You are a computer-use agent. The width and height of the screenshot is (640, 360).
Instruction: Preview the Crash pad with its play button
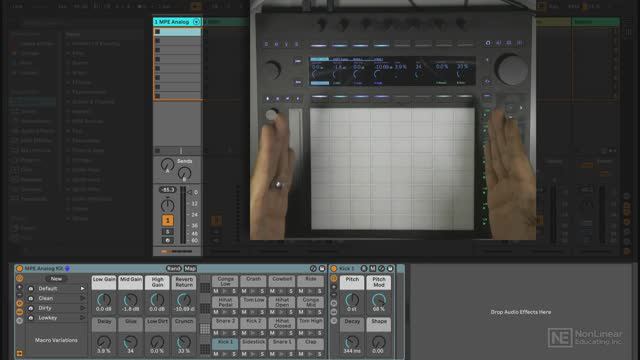(x=253, y=291)
